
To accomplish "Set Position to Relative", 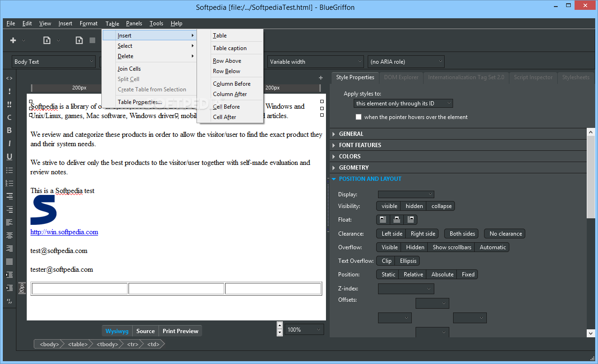I will [413, 275].
